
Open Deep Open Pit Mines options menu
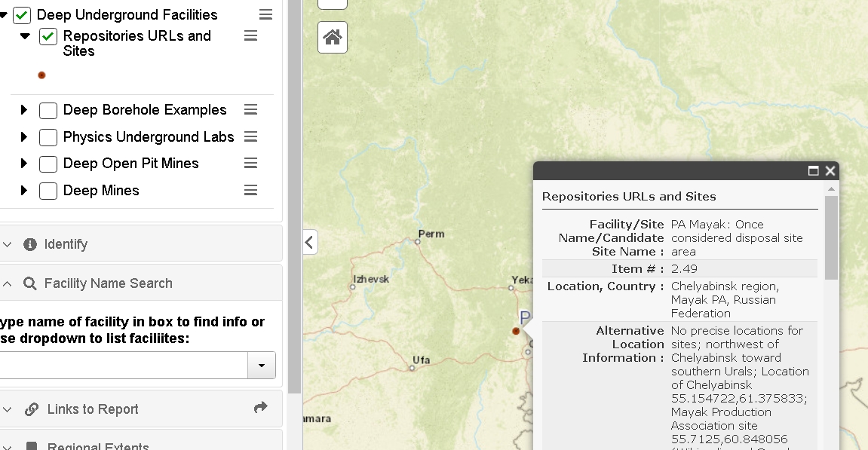click(251, 164)
